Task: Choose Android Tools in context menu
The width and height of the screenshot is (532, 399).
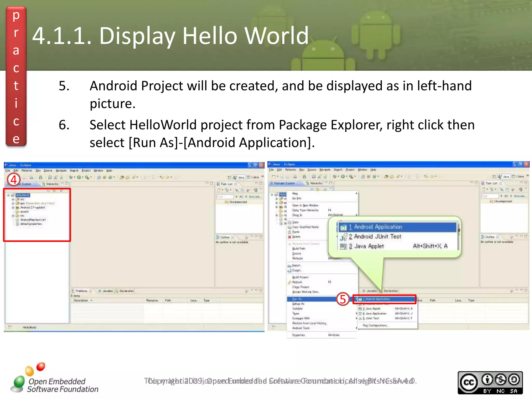Action: [x=322, y=328]
